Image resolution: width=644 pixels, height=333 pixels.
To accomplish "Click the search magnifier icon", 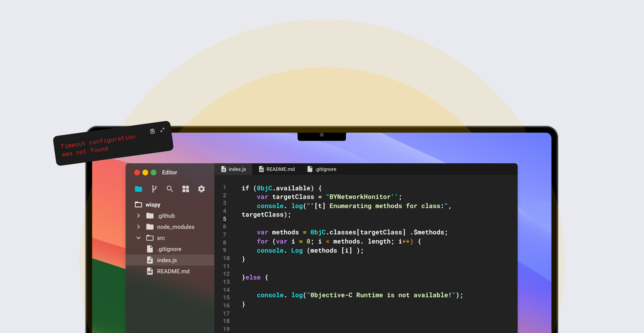I will (x=170, y=189).
